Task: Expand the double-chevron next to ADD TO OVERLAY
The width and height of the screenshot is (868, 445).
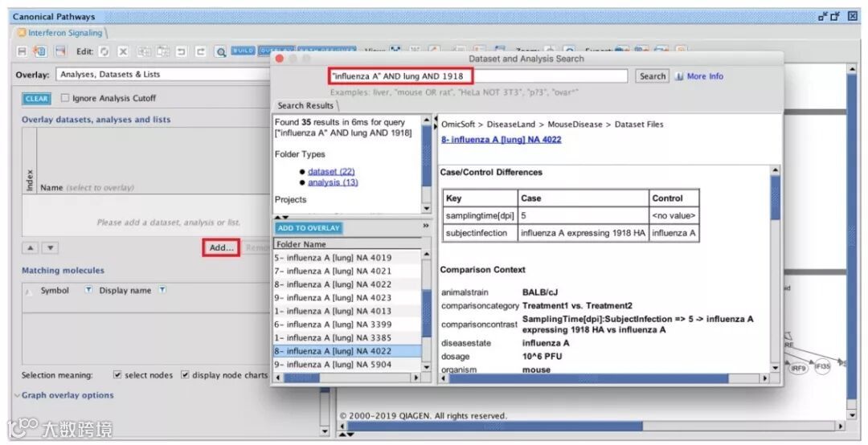Action: tap(426, 226)
